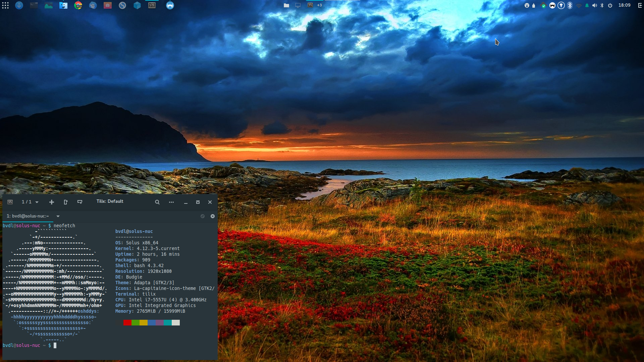The height and width of the screenshot is (362, 644).
Task: Open the Thunderbird mail icon
Action: 93,5
